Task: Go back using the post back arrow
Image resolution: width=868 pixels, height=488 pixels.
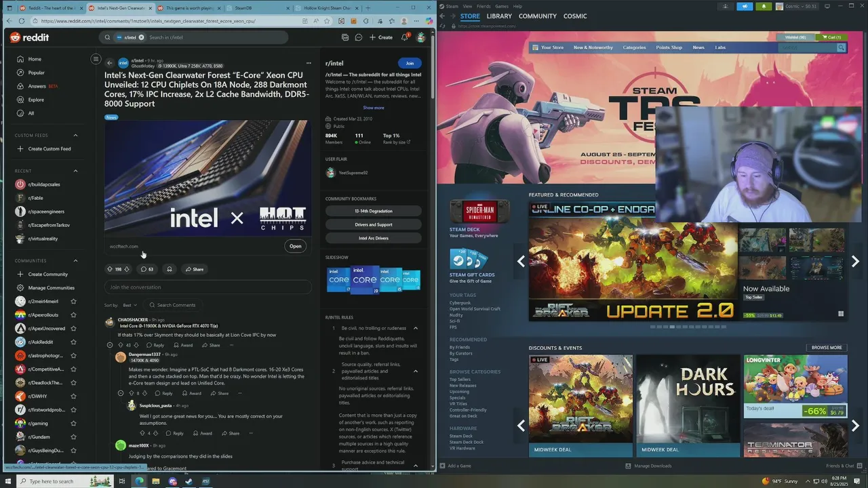Action: click(109, 63)
